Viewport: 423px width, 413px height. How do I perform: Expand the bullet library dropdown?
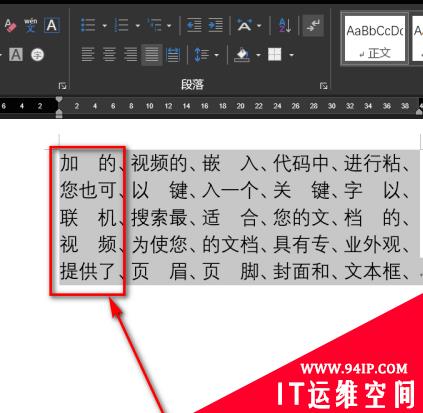[x=104, y=26]
